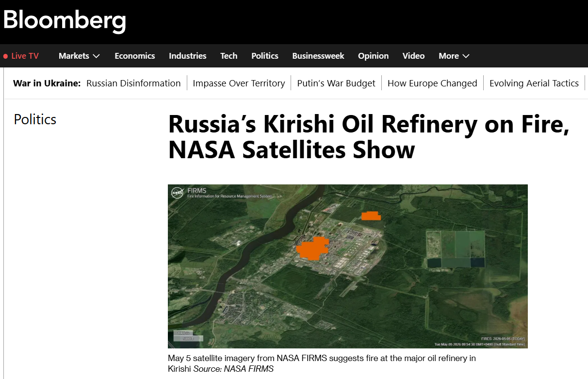The width and height of the screenshot is (588, 379).
Task: Click the NASA logo in the satellite image
Action: pyautogui.click(x=177, y=193)
